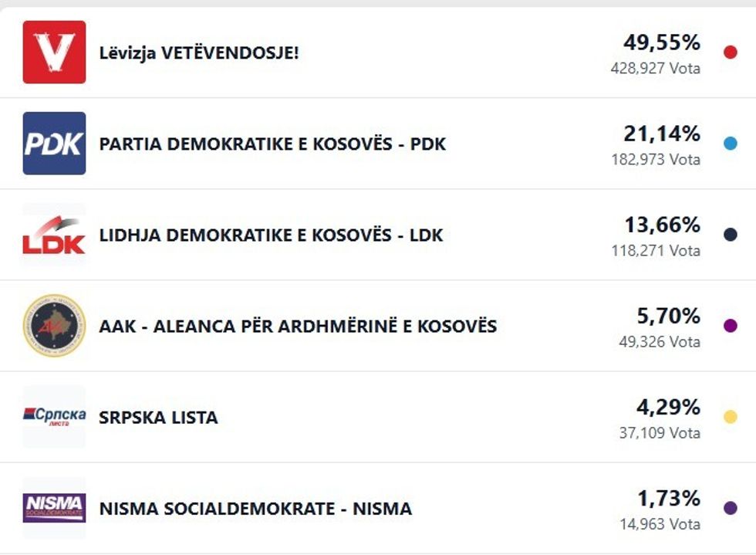Viewport: 756px width, 555px height.
Task: Click the LDK party logo
Action: (x=54, y=235)
